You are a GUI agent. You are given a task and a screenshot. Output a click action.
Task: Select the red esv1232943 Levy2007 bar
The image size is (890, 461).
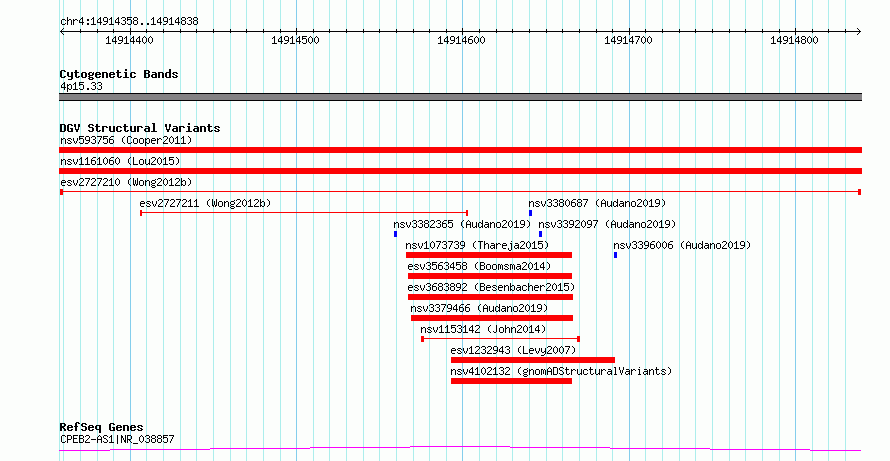pyautogui.click(x=533, y=360)
